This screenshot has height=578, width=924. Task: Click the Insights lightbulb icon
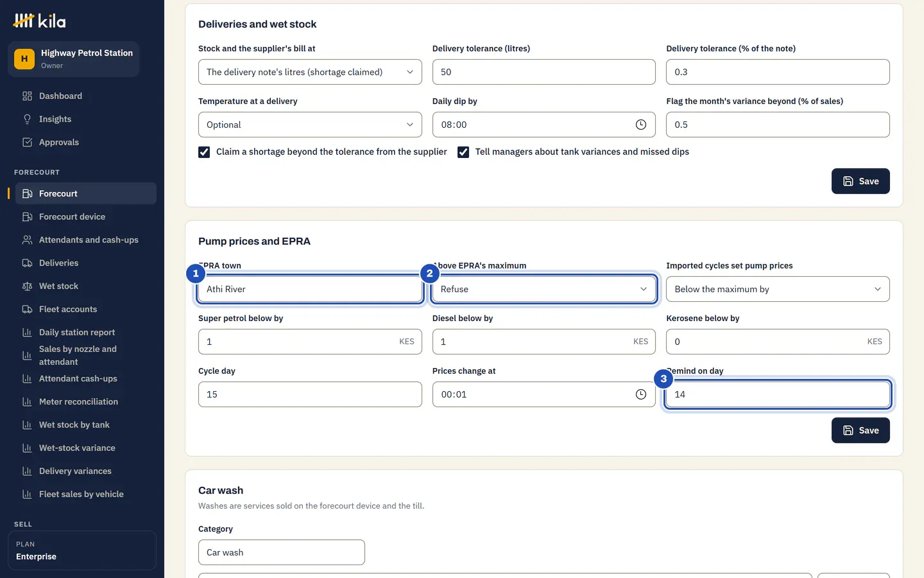point(27,119)
